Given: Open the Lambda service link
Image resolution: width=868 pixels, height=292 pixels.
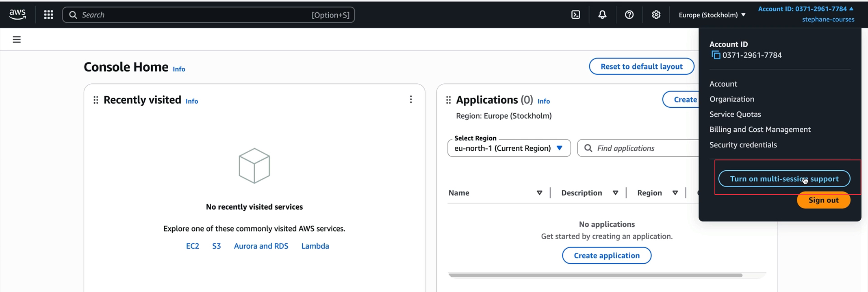Looking at the screenshot, I should [x=315, y=246].
